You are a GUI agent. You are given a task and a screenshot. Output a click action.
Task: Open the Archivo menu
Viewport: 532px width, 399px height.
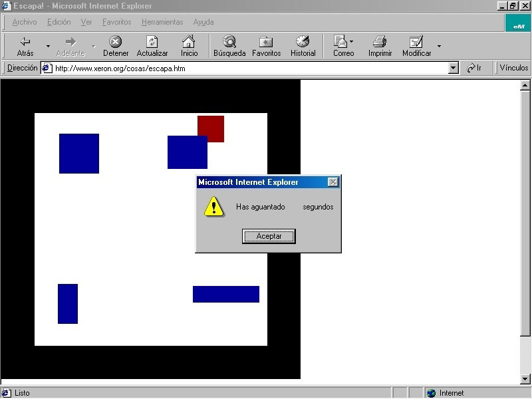coord(25,22)
